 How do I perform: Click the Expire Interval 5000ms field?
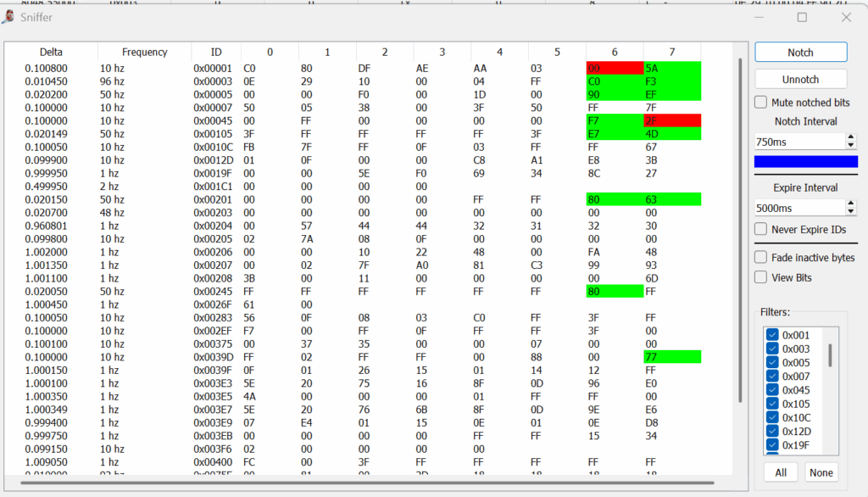pos(797,208)
